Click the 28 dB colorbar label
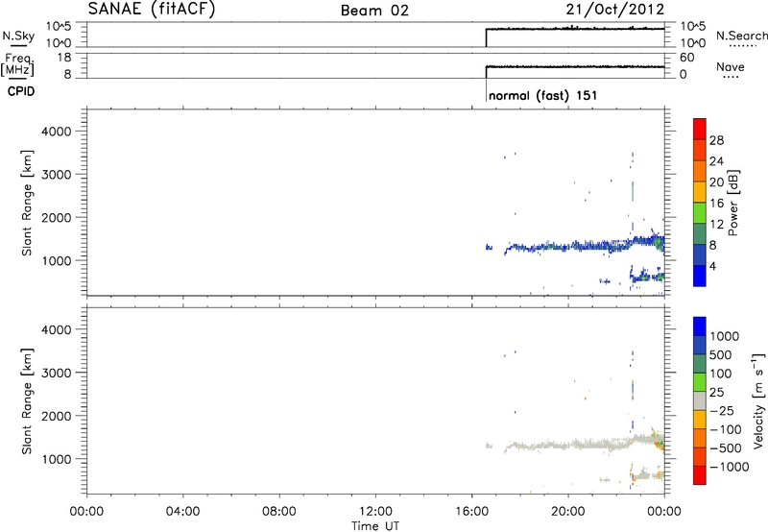Screen dimensions: 768x532 coord(716,140)
